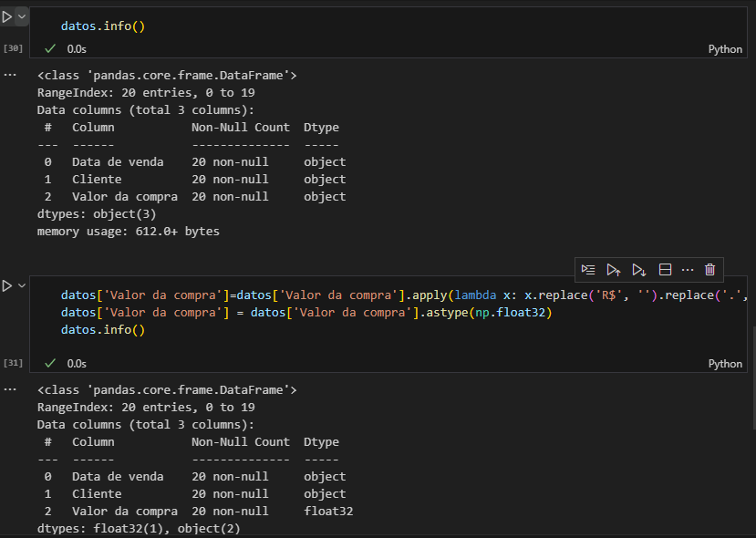Click the 'Dtype' header in second output

(321, 442)
